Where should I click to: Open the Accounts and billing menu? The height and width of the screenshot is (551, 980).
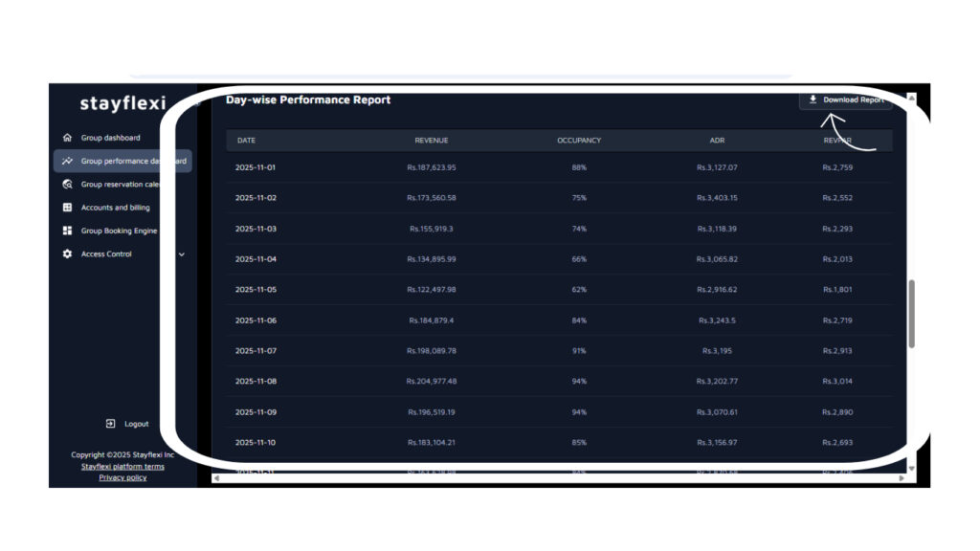pyautogui.click(x=115, y=208)
